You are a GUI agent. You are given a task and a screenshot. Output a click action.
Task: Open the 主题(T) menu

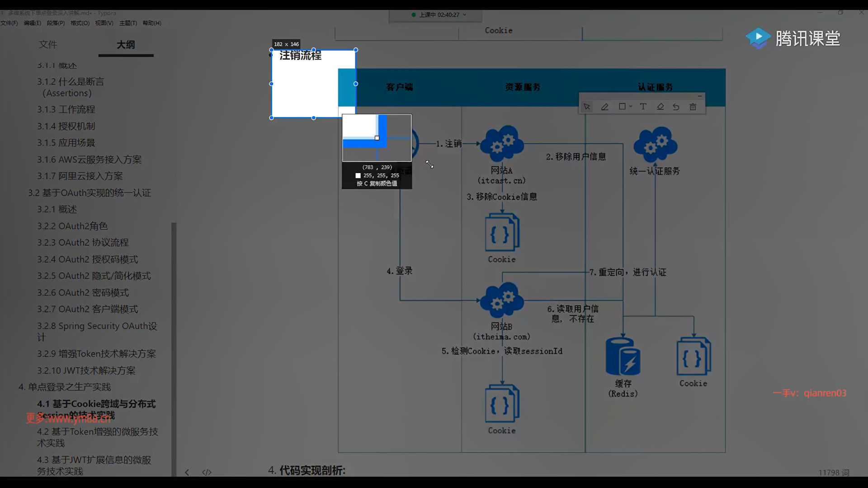coord(128,23)
